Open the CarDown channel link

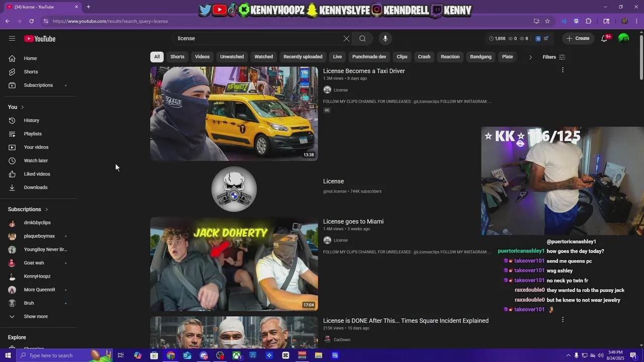342,340
